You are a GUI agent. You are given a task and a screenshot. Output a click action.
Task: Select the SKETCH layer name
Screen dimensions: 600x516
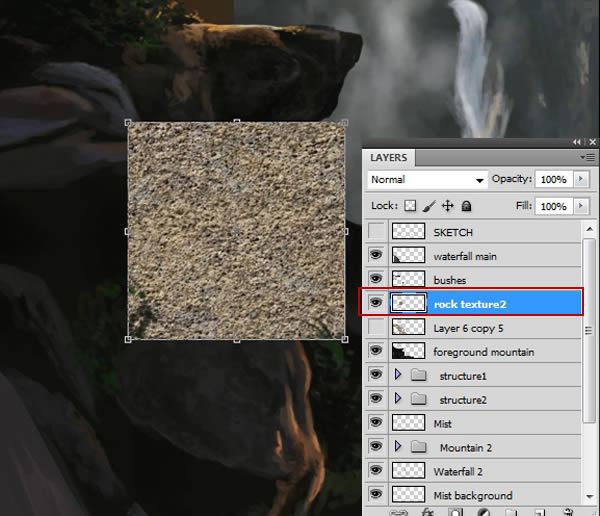click(453, 232)
